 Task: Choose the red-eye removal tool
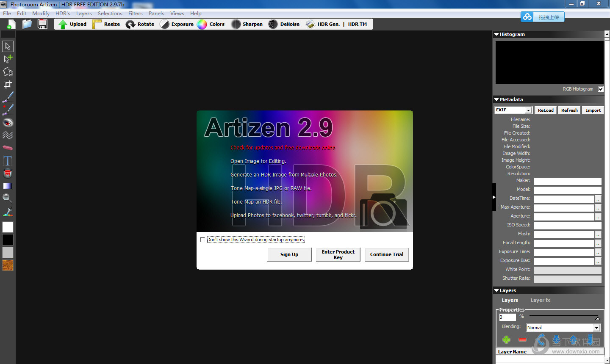coord(8,122)
